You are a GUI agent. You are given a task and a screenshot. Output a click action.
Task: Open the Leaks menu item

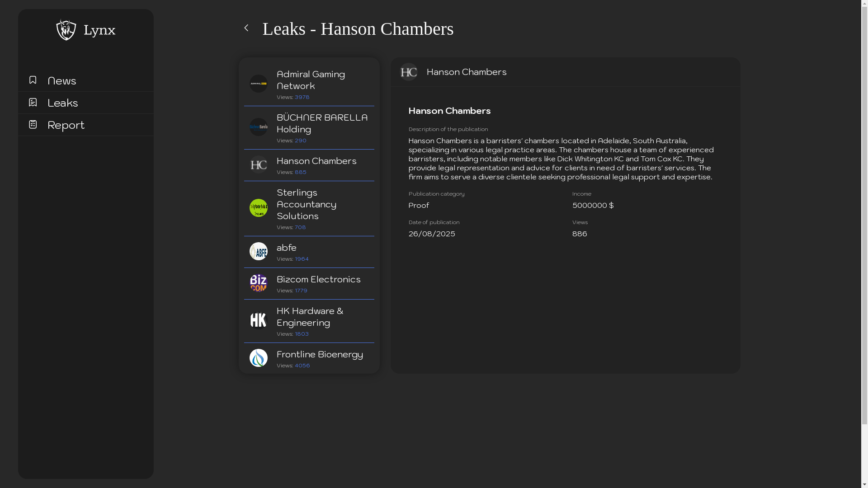point(63,103)
